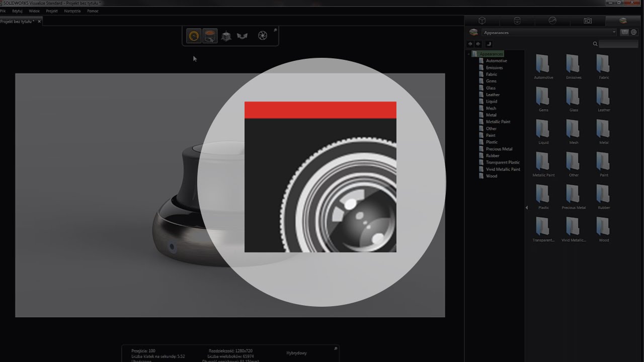The image size is (644, 362).
Task: Click the 'Rozdzielczość: 1280x720' status text
Action: coord(230,350)
